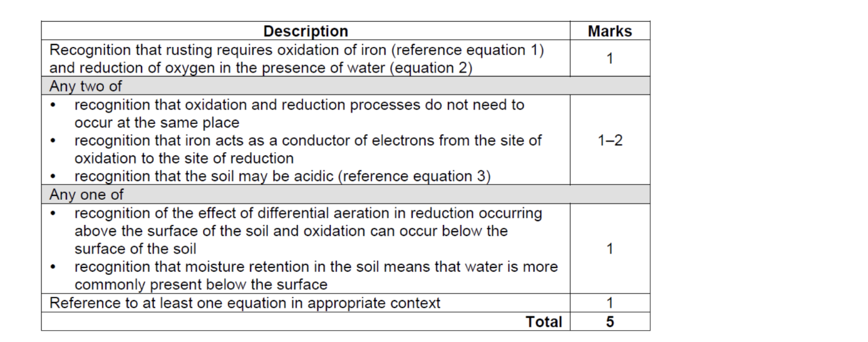The height and width of the screenshot is (342, 868).
Task: Click the total marks value '5'
Action: 609,322
